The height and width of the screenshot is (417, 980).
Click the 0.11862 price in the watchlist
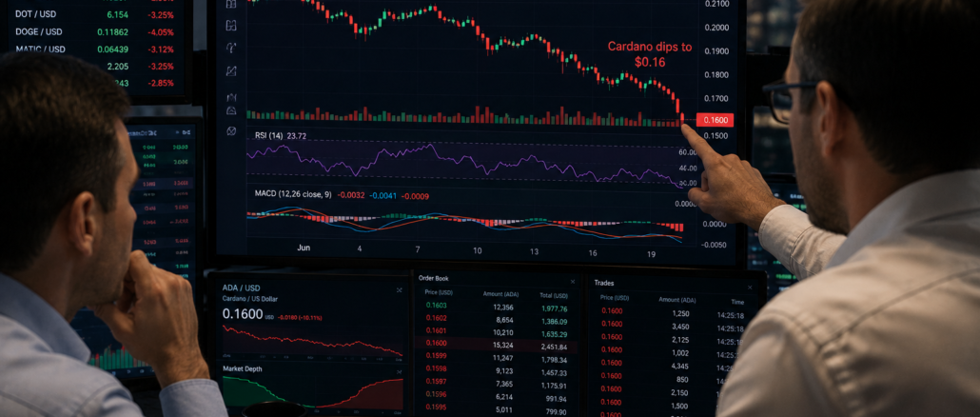click(x=113, y=31)
